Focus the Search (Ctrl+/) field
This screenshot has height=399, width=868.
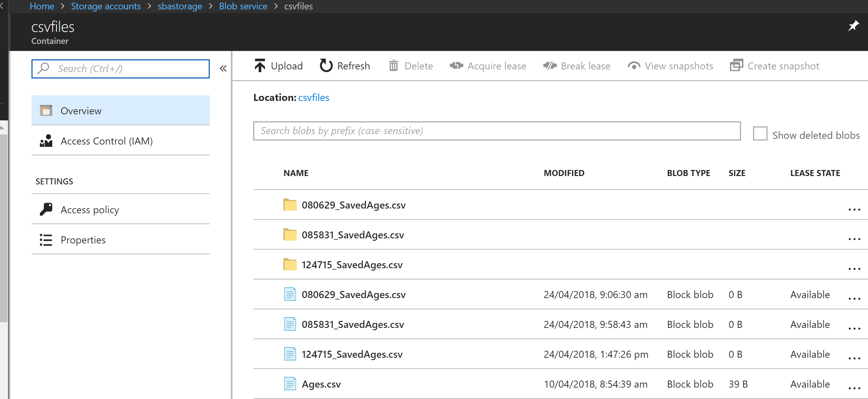[x=120, y=69]
